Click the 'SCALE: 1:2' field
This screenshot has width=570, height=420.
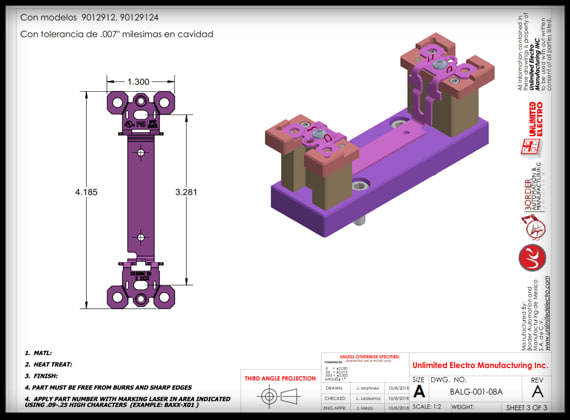(427, 407)
